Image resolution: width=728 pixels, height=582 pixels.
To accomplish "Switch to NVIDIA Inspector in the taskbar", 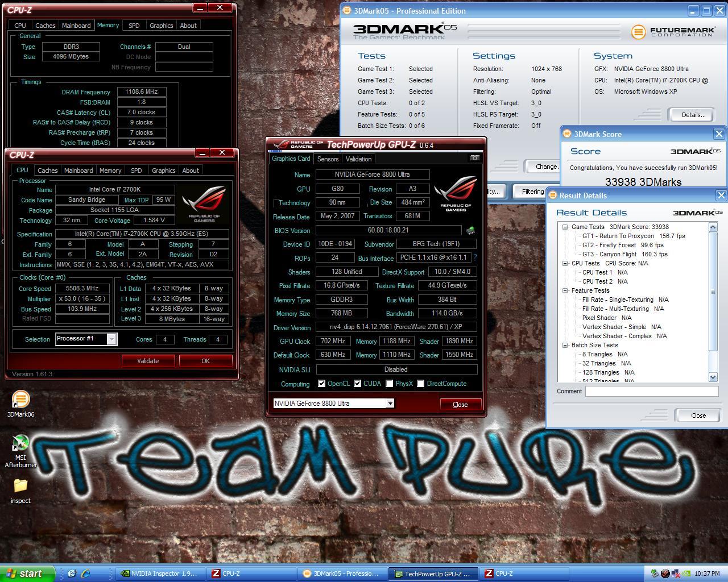I will [160, 573].
